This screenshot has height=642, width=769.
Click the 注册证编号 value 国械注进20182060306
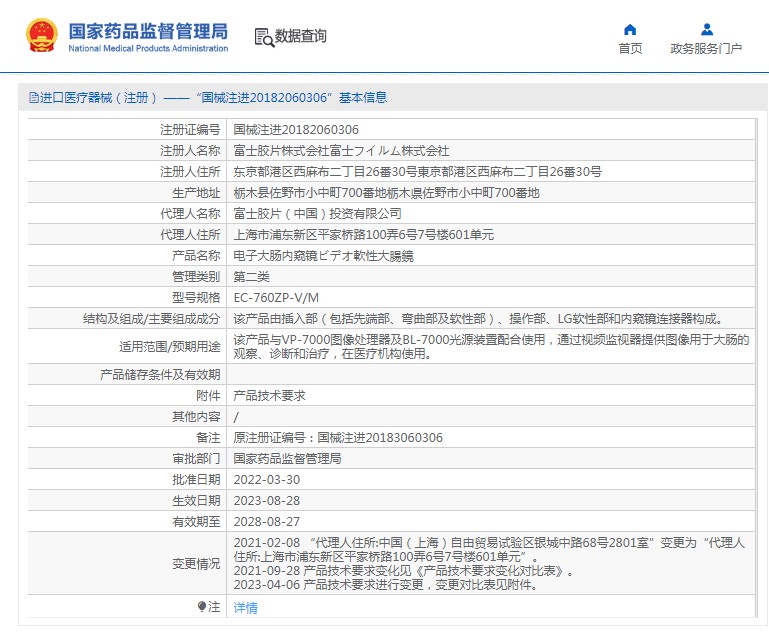click(x=295, y=129)
